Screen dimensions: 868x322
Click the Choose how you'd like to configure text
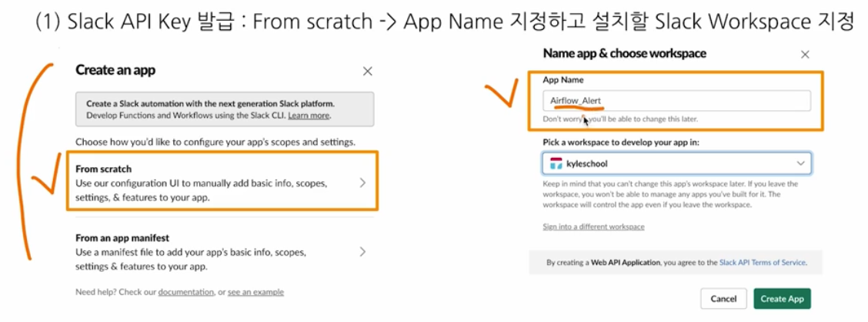[215, 142]
